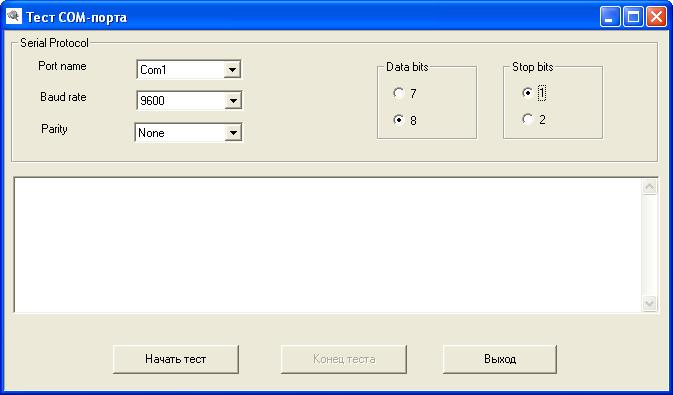The height and width of the screenshot is (395, 673).
Task: Click inside the empty log text area
Action: tap(328, 245)
